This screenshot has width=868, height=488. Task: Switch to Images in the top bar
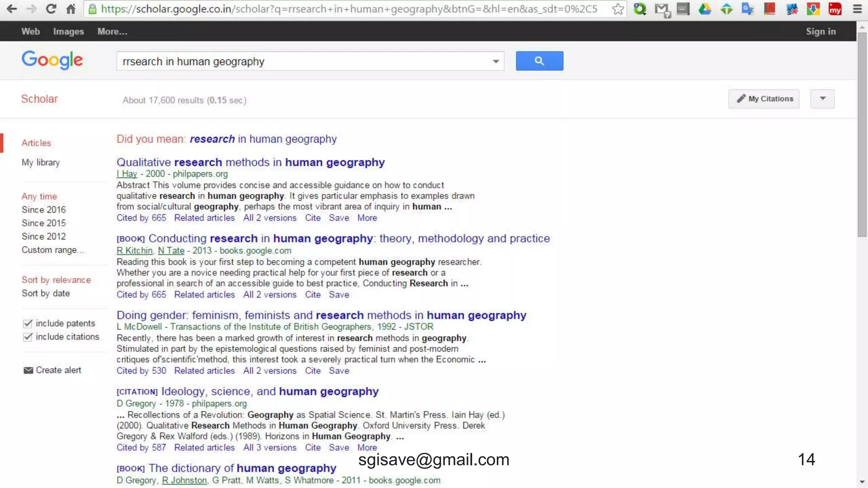pyautogui.click(x=68, y=31)
